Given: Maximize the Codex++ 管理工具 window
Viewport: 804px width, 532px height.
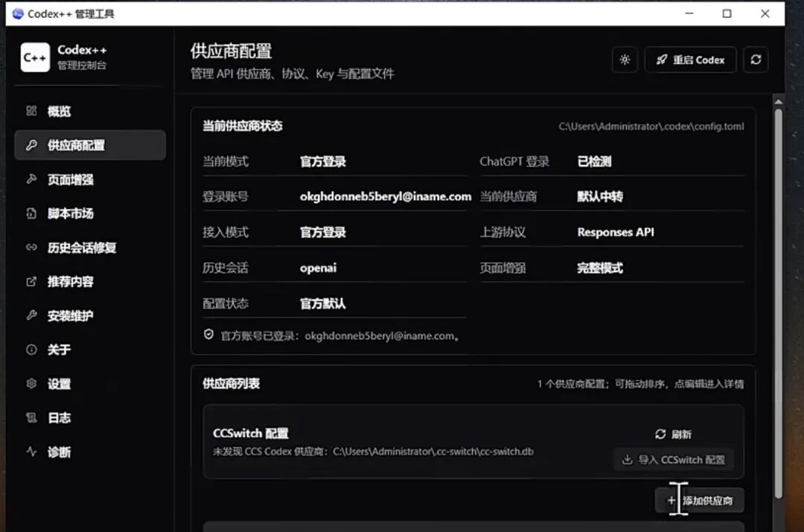Looking at the screenshot, I should point(727,14).
